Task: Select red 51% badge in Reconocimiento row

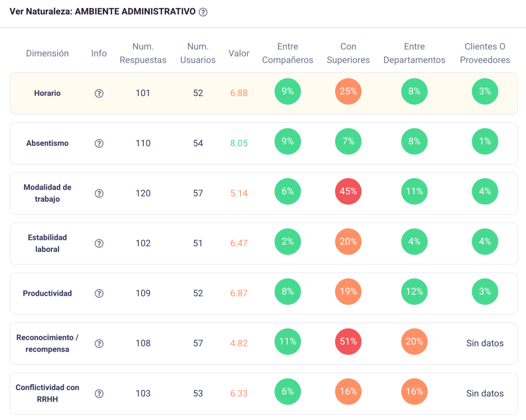Action: (348, 341)
